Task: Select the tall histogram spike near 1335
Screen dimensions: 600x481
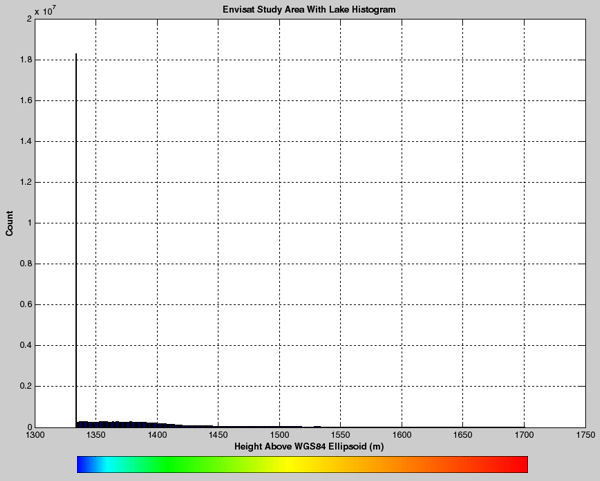Action: (76, 240)
